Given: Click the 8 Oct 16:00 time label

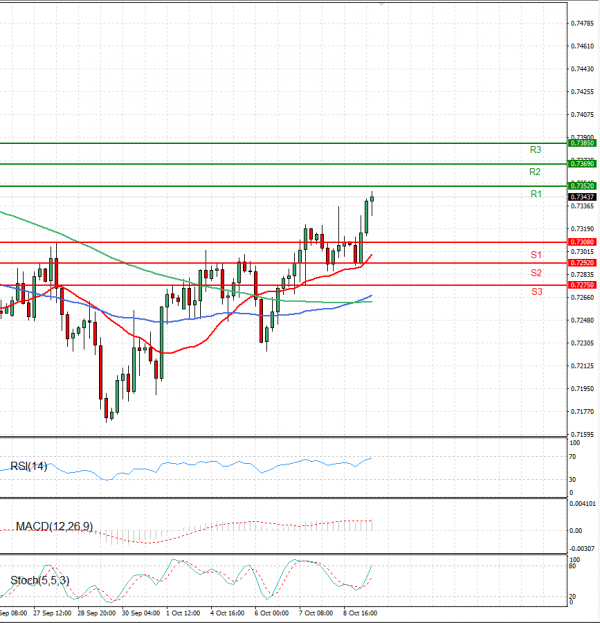Looking at the screenshot, I should (x=360, y=613).
